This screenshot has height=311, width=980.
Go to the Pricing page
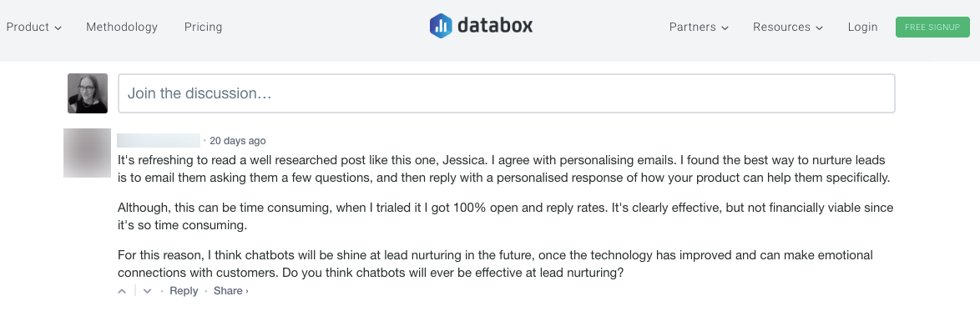click(x=203, y=27)
